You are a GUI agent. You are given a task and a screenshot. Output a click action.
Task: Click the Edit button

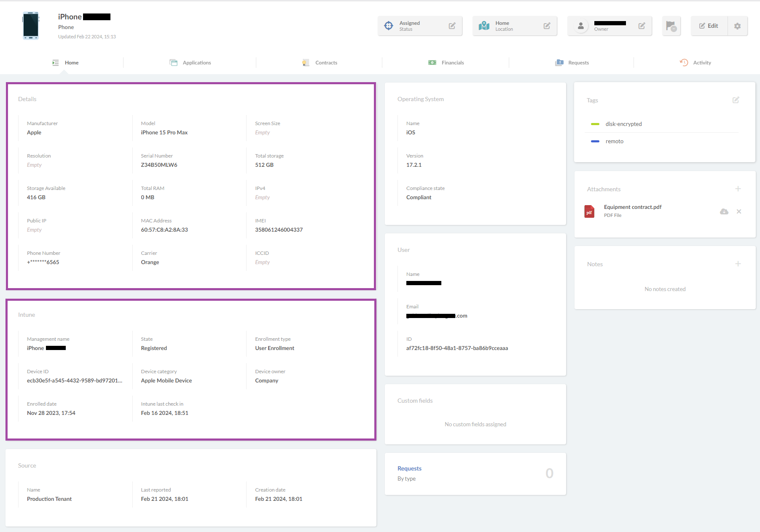click(x=709, y=26)
